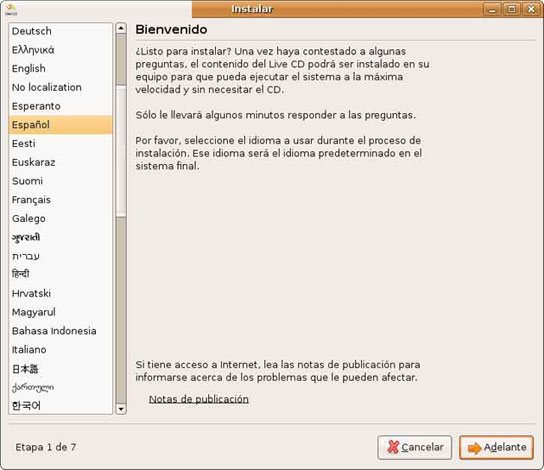The height and width of the screenshot is (470, 544).
Task: Open the Notas de publicación link
Action: (198, 399)
